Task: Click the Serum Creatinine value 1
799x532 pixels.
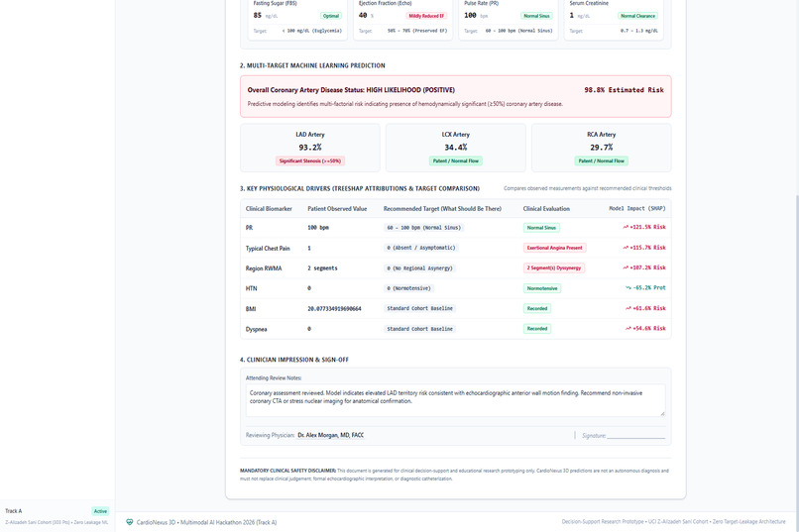Action: 572,15
